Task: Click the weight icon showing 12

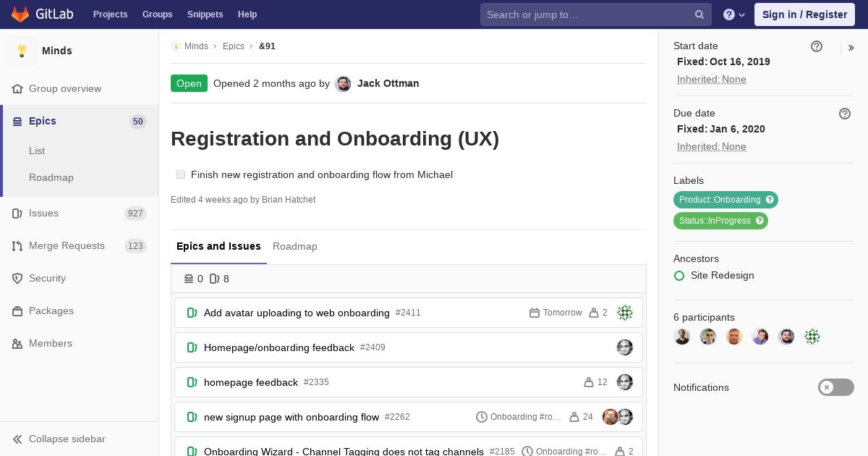Action: point(589,382)
